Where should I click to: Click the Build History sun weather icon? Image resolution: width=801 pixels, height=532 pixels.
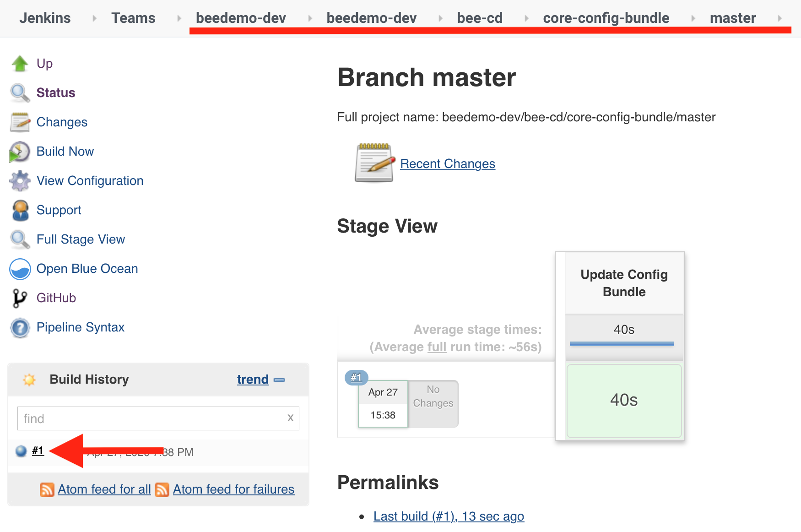[x=29, y=380]
